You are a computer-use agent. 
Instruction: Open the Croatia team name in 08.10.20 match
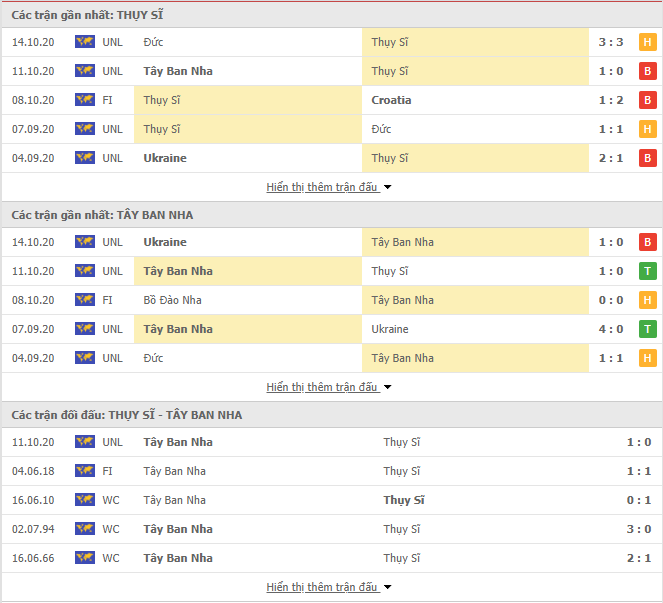pos(391,100)
